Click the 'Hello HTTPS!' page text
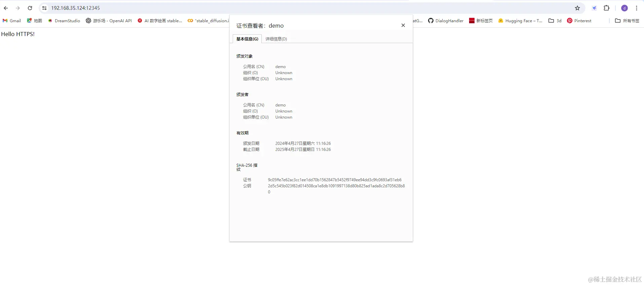Screen dimensions: 644x285 pos(18,34)
